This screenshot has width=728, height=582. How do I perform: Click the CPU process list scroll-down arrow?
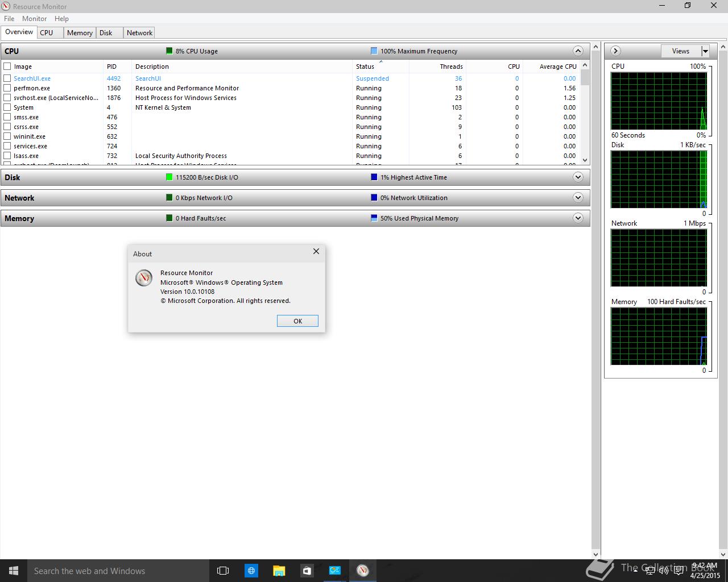585,160
